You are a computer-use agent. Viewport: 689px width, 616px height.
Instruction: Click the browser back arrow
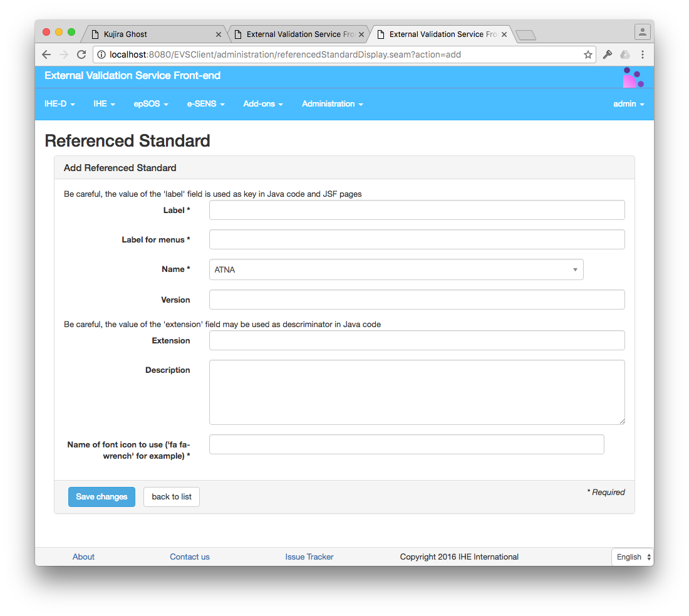[x=46, y=55]
